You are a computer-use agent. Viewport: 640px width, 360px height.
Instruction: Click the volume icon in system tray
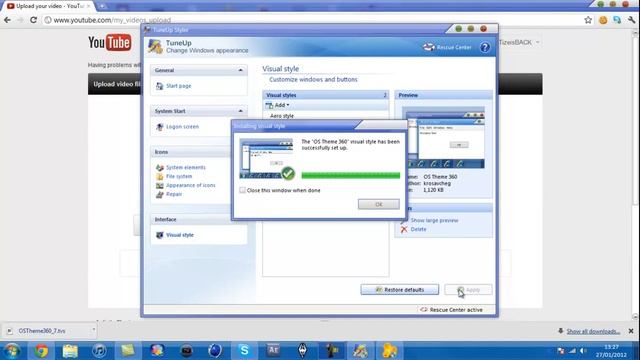pos(583,351)
